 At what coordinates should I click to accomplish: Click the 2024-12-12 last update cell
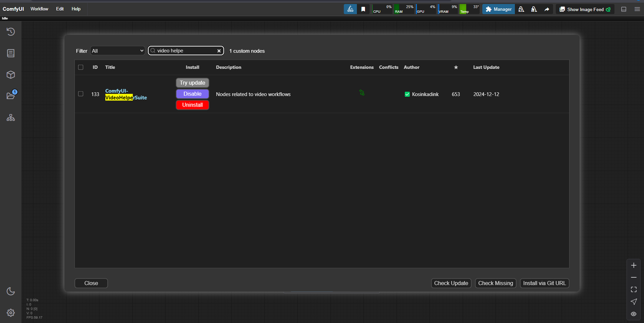point(486,94)
